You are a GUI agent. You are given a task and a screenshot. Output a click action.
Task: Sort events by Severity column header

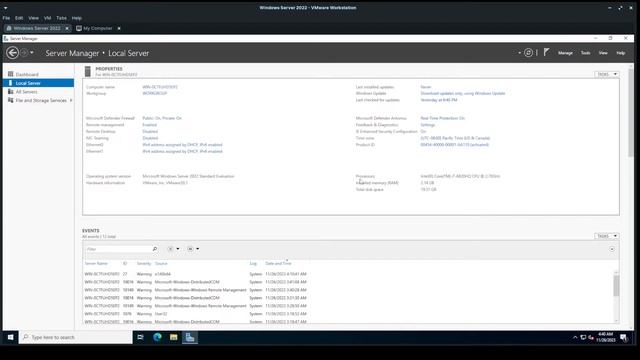144,263
